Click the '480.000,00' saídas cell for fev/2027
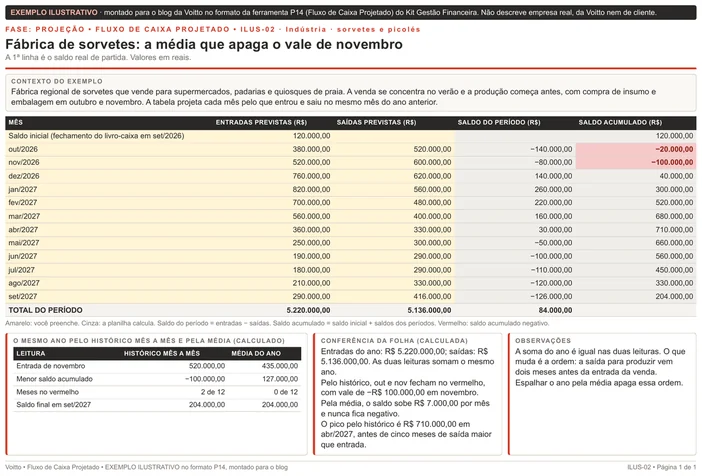Image resolution: width=702 pixels, height=476 pixels. (x=432, y=202)
